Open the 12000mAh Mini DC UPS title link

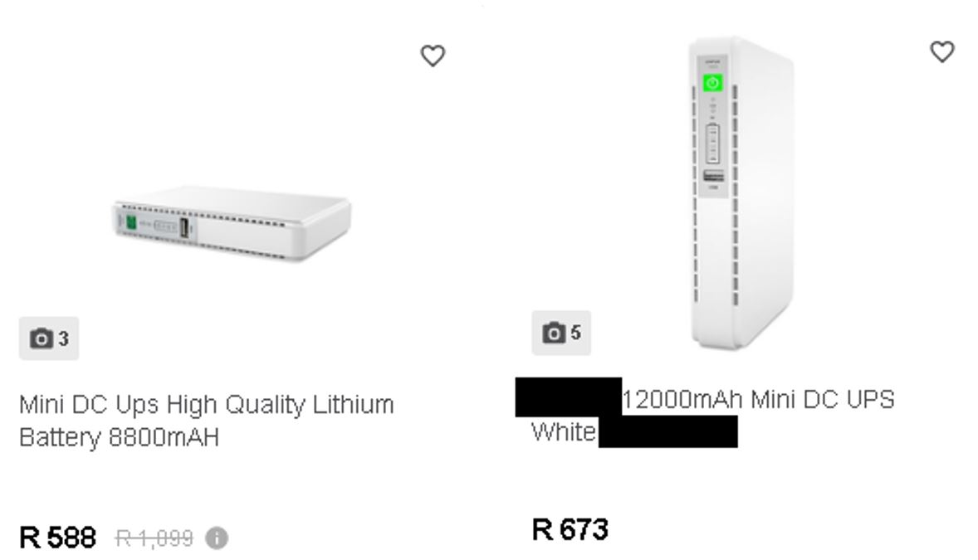pos(758,400)
